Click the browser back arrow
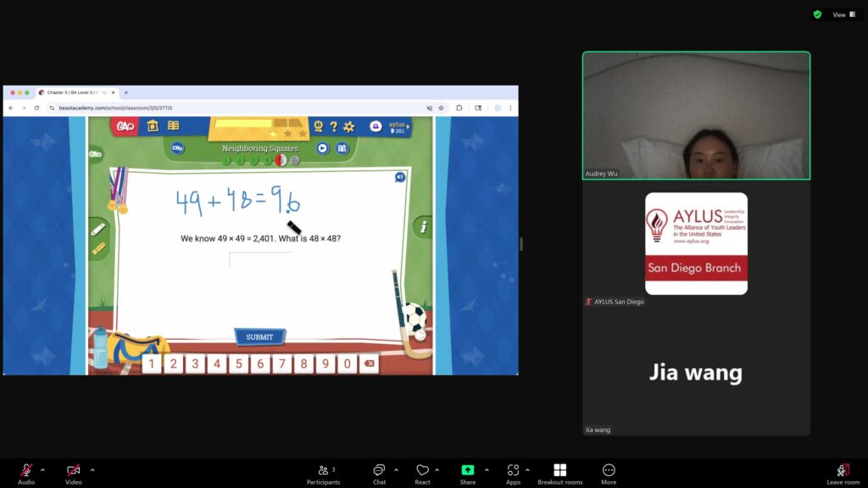868x488 pixels. click(x=11, y=108)
